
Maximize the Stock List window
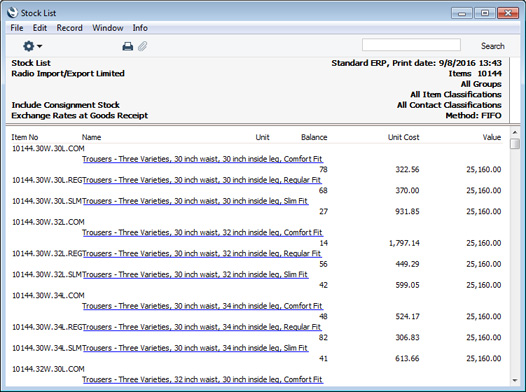point(485,13)
